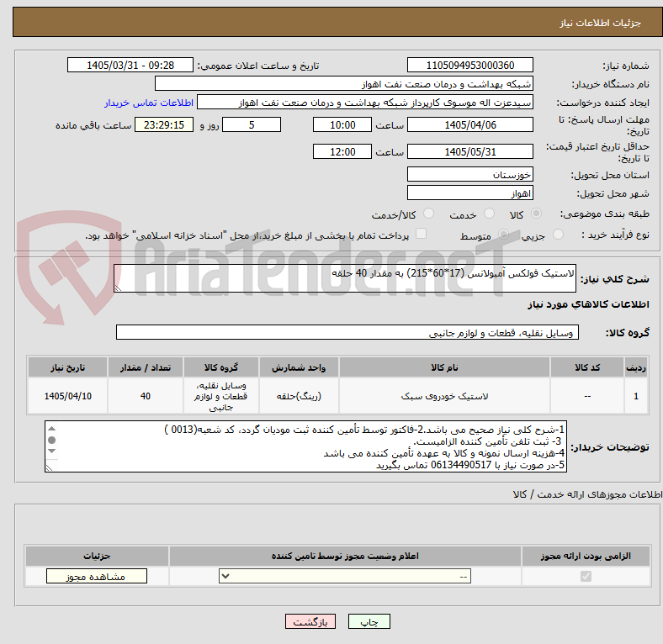Click the need date cell 1405/04/10
The height and width of the screenshot is (644, 663).
click(x=67, y=396)
